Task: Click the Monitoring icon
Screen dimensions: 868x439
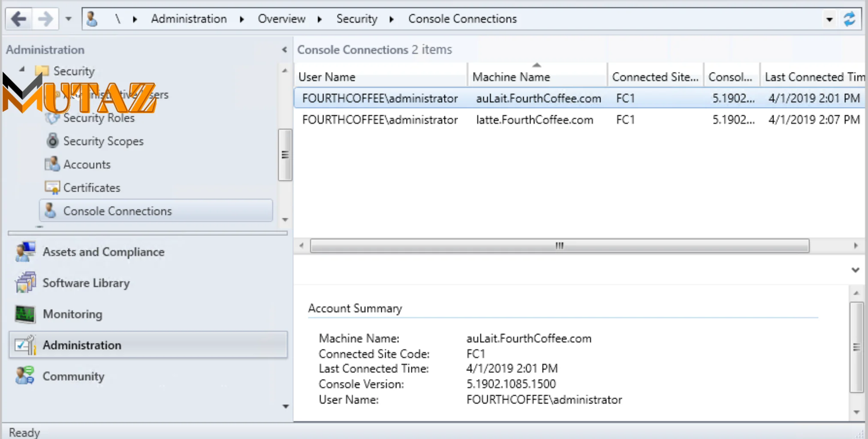Action: pos(25,314)
